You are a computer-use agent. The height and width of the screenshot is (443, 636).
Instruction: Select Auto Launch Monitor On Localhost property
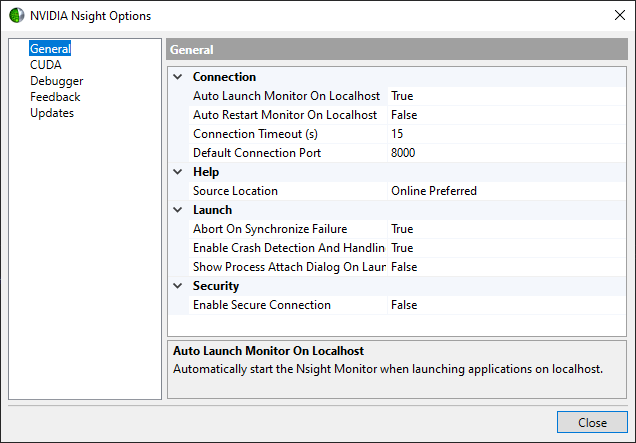286,96
